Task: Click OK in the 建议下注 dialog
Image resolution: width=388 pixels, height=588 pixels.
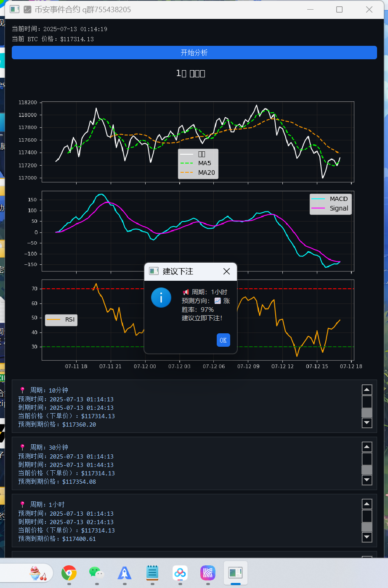Action: click(223, 340)
